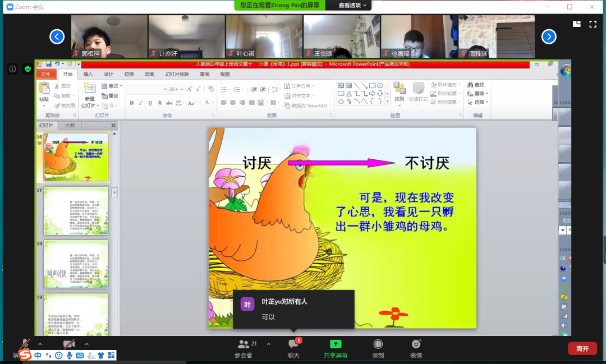The image size is (606, 364).
Task: Expand audio options arrow beside microphone
Action: tap(40, 343)
